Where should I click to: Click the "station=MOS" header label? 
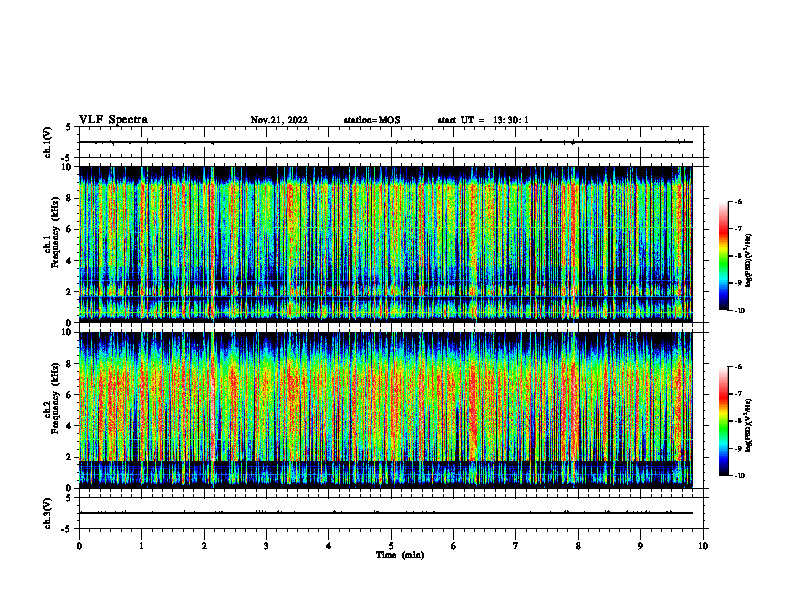[372, 120]
